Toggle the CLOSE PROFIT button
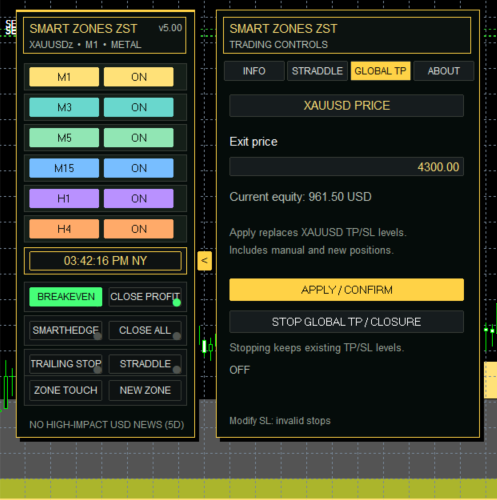497x500 pixels. [x=145, y=297]
